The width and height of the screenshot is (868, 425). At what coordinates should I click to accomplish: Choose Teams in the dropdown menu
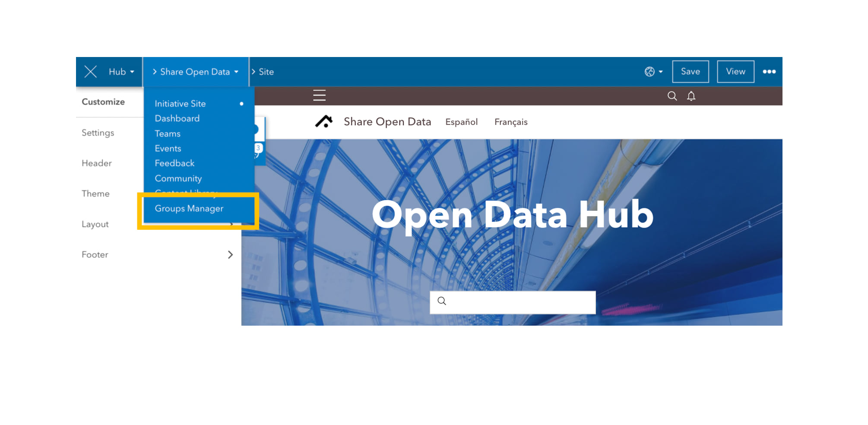168,133
